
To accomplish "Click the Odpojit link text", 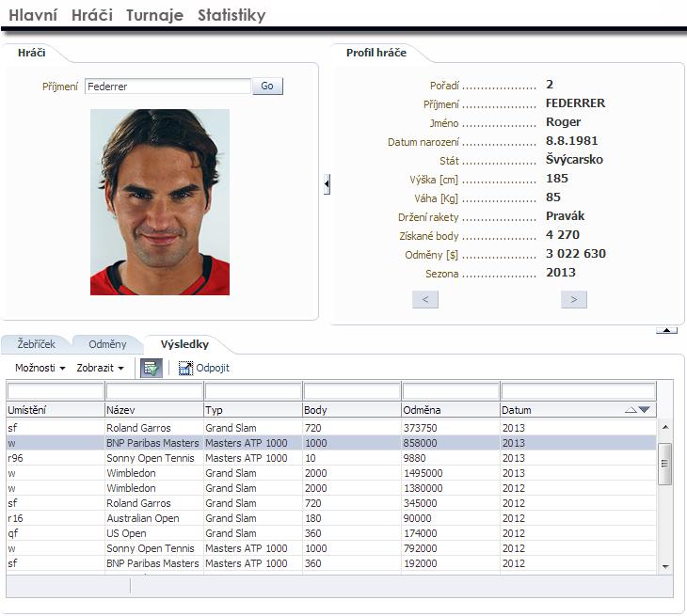I will click(x=213, y=368).
